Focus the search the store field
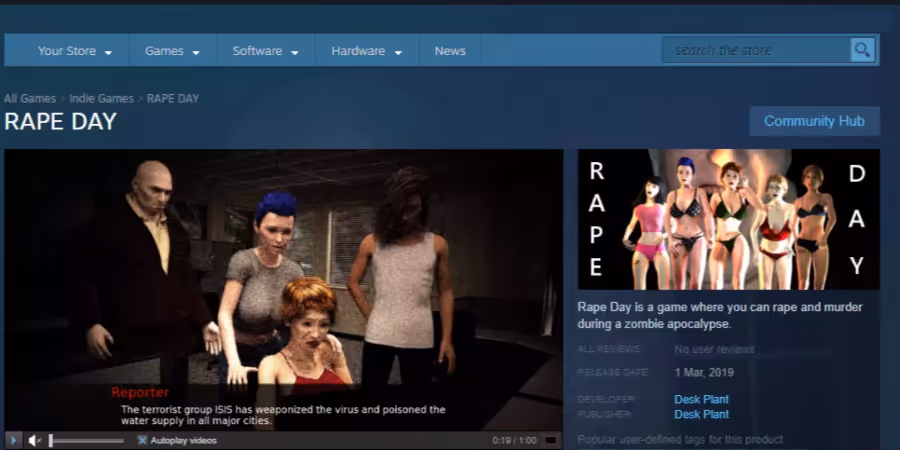 756,51
